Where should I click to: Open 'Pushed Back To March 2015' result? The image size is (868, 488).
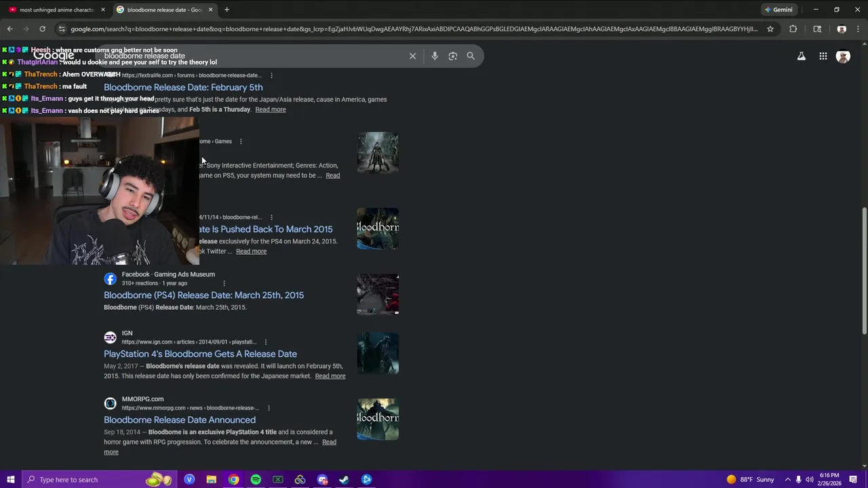click(x=266, y=229)
